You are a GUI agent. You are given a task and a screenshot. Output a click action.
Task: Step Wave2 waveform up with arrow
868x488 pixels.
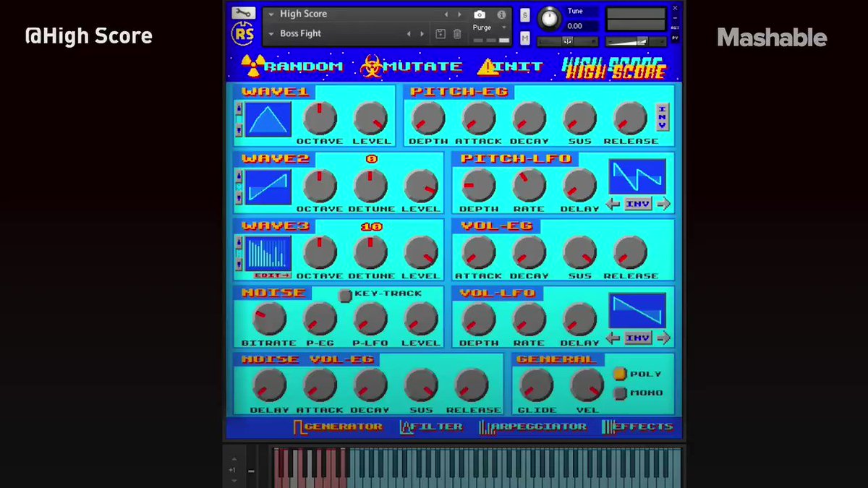(239, 176)
